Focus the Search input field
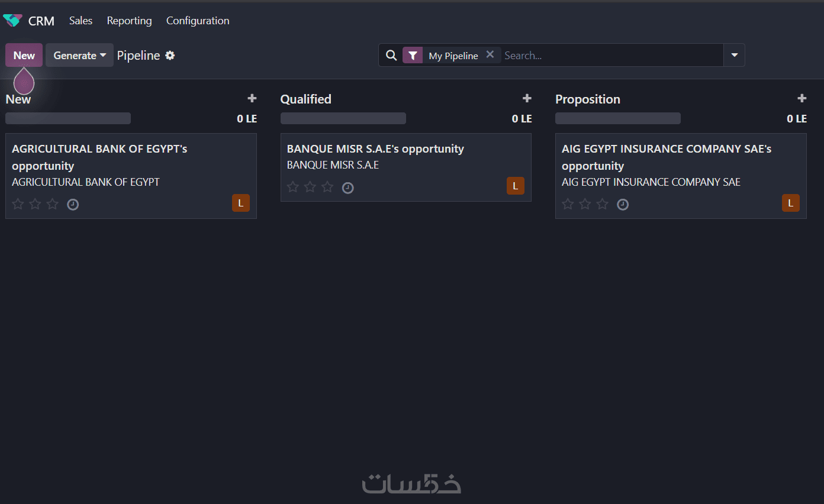This screenshot has height=504, width=824. tap(612, 55)
